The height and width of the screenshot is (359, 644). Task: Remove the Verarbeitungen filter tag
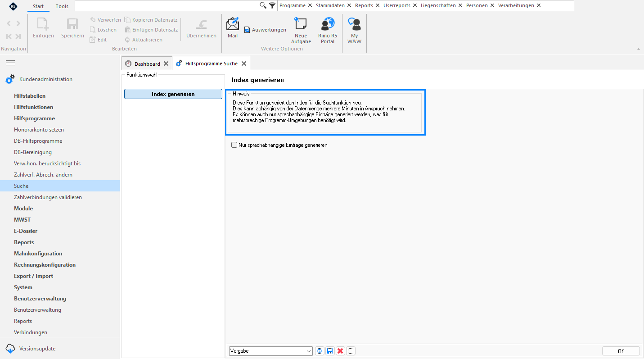(x=539, y=5)
